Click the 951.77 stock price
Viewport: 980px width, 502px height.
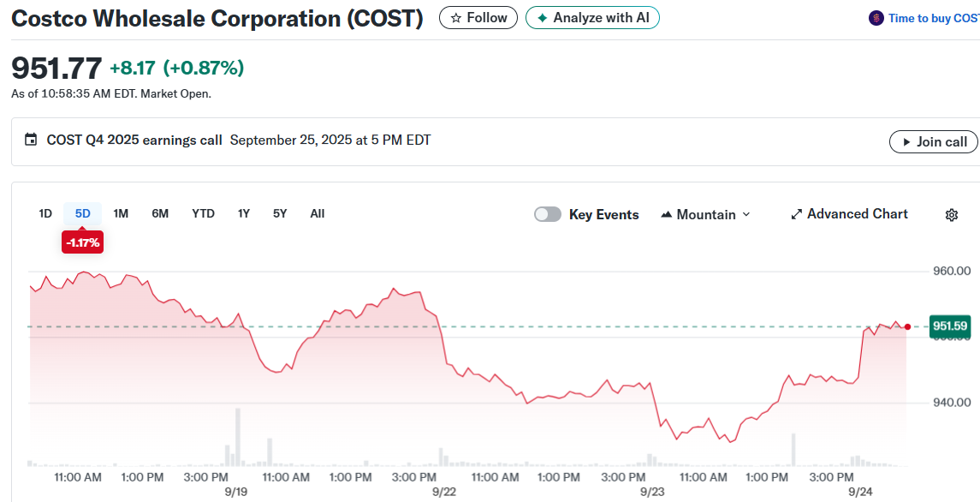pyautogui.click(x=56, y=69)
